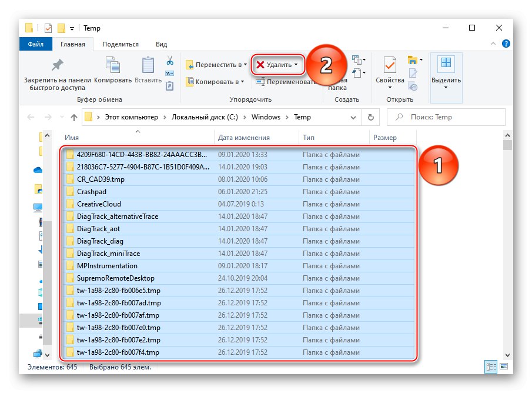532x393 pixels.
Task: Click Переименовать rename button
Action: coord(286,82)
